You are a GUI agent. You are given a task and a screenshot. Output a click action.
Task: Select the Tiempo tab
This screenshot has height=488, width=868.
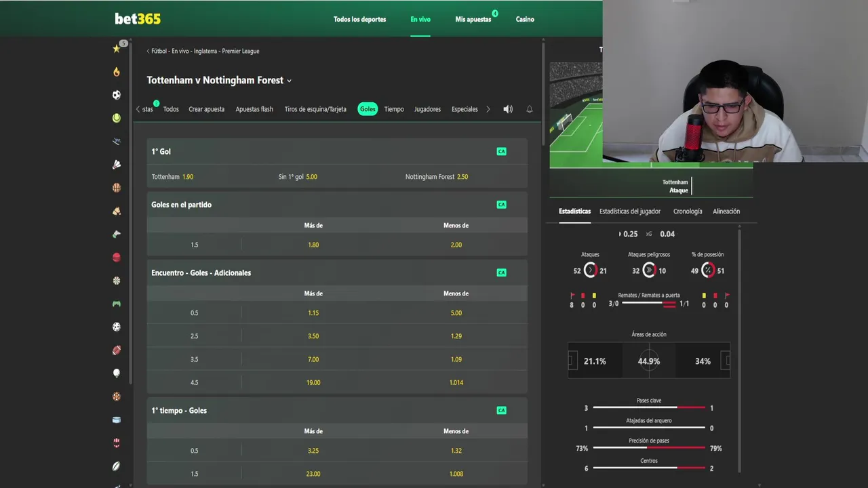(394, 109)
